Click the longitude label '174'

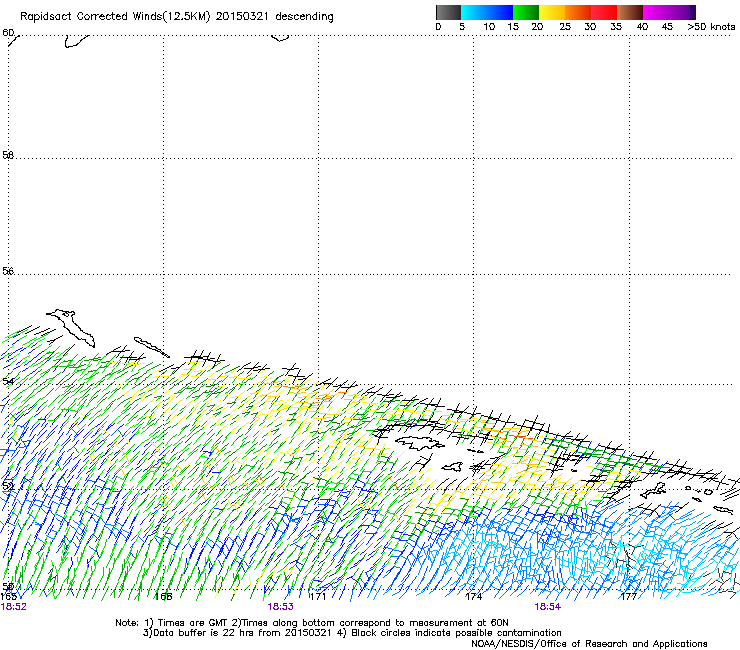coord(473,597)
